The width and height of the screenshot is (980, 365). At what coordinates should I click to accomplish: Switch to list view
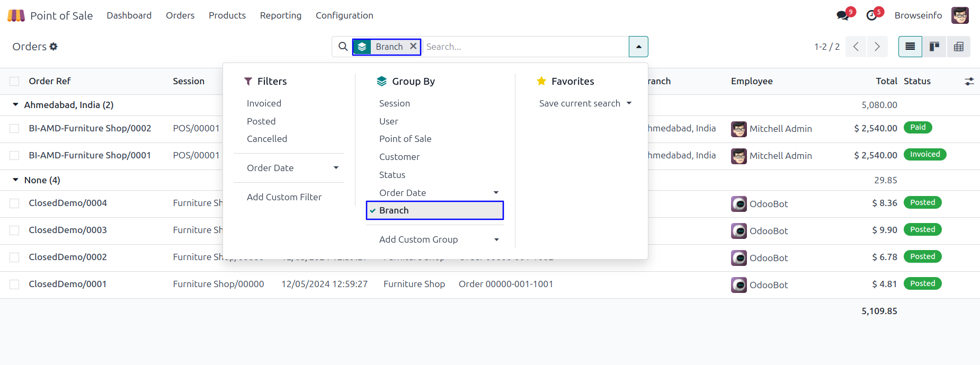click(910, 47)
